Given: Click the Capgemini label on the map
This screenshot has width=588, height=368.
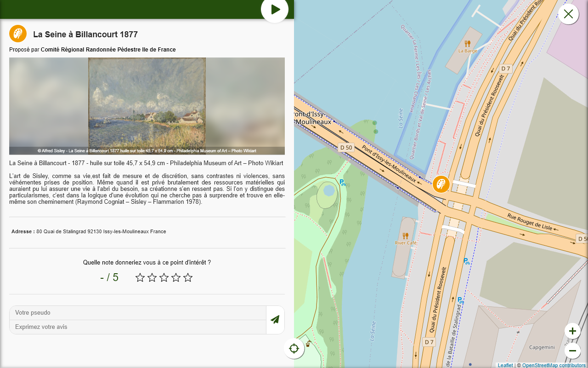Looking at the screenshot, I should point(542,347).
